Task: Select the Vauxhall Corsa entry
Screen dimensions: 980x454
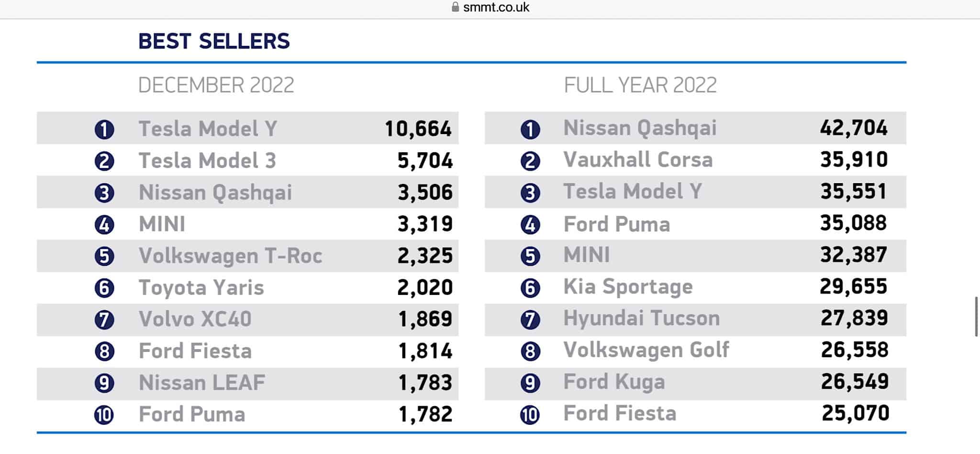Action: [x=639, y=160]
